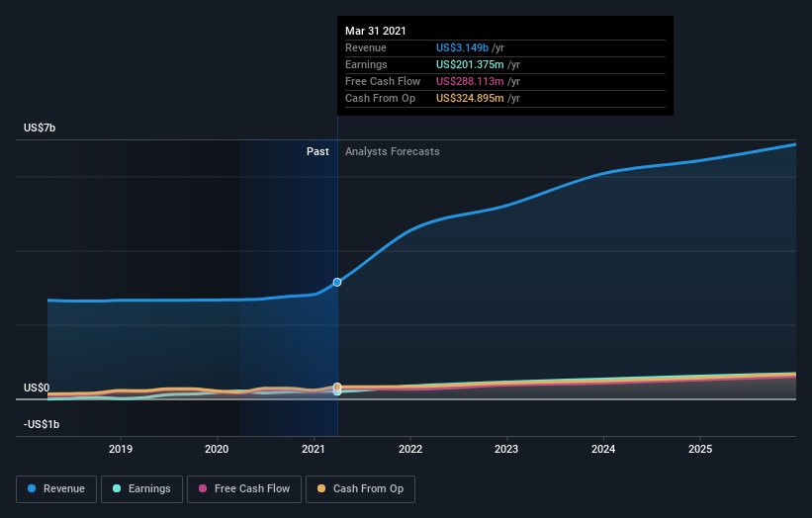
Task: Toggle the Earnings legend button
Action: click(x=141, y=489)
